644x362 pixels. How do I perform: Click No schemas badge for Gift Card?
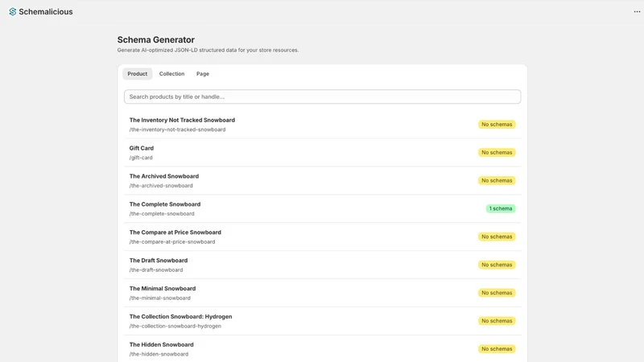click(x=497, y=152)
